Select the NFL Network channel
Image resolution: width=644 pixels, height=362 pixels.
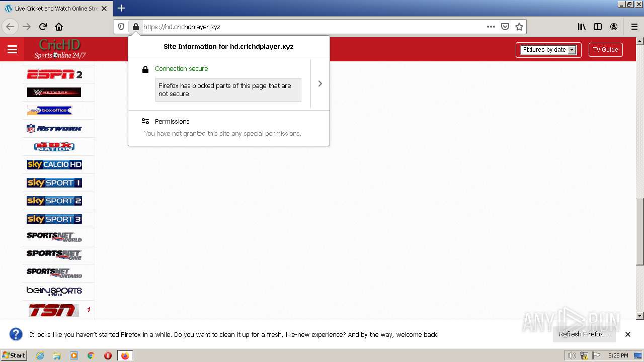click(54, 129)
